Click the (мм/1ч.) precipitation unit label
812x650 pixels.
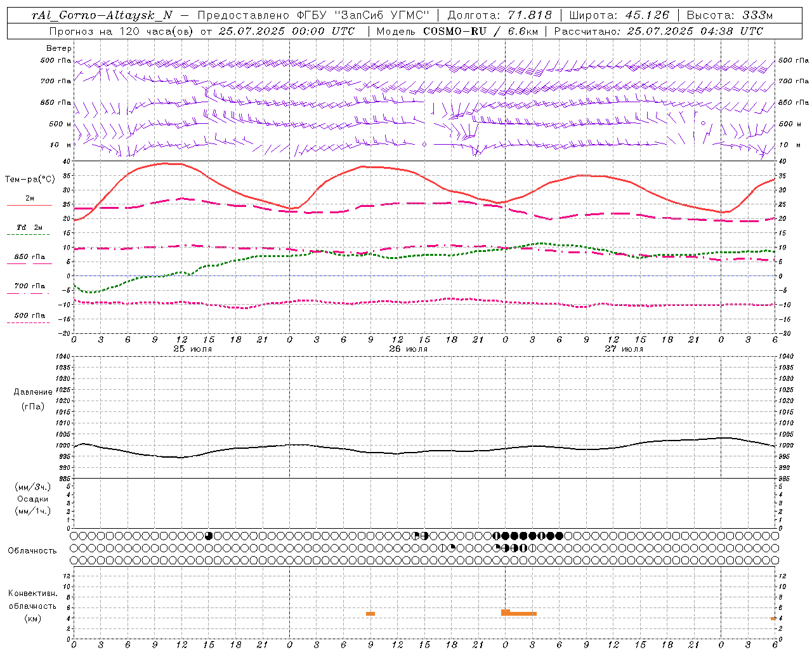point(33,511)
